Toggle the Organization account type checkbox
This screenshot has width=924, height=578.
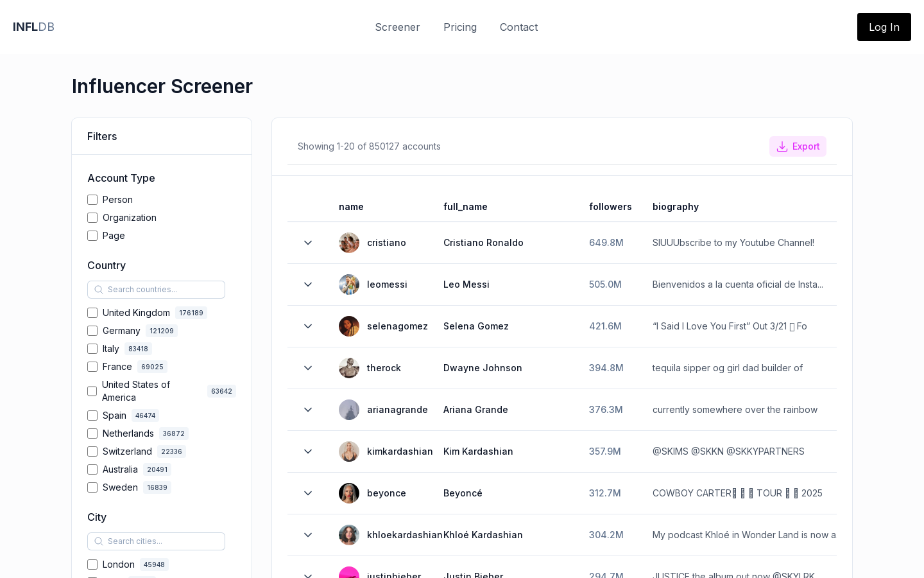point(92,218)
